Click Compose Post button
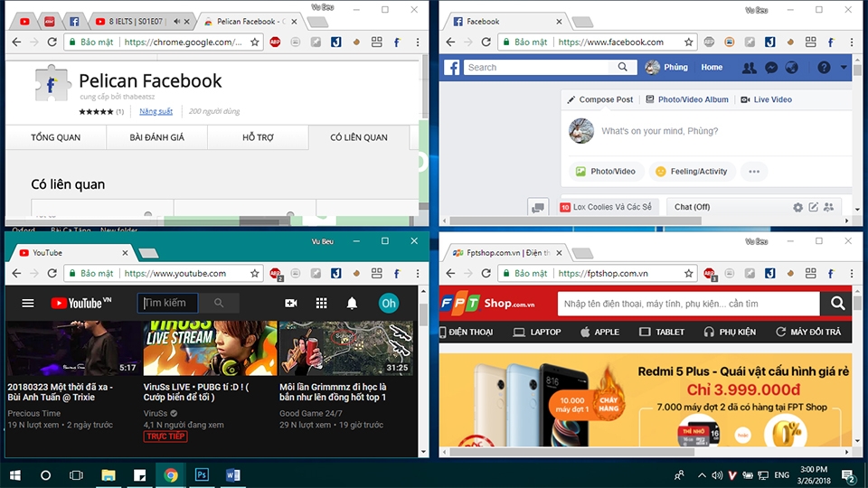This screenshot has width=868, height=488. click(600, 99)
